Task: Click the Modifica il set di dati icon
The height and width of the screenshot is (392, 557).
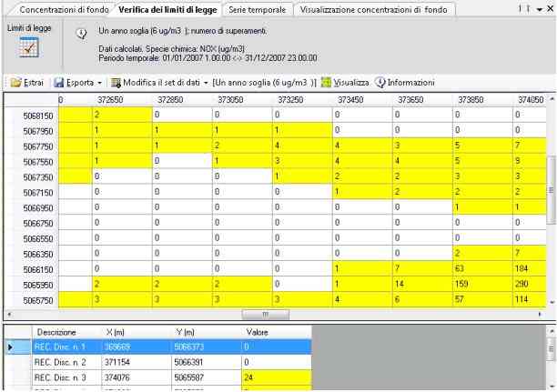Action: coord(116,83)
